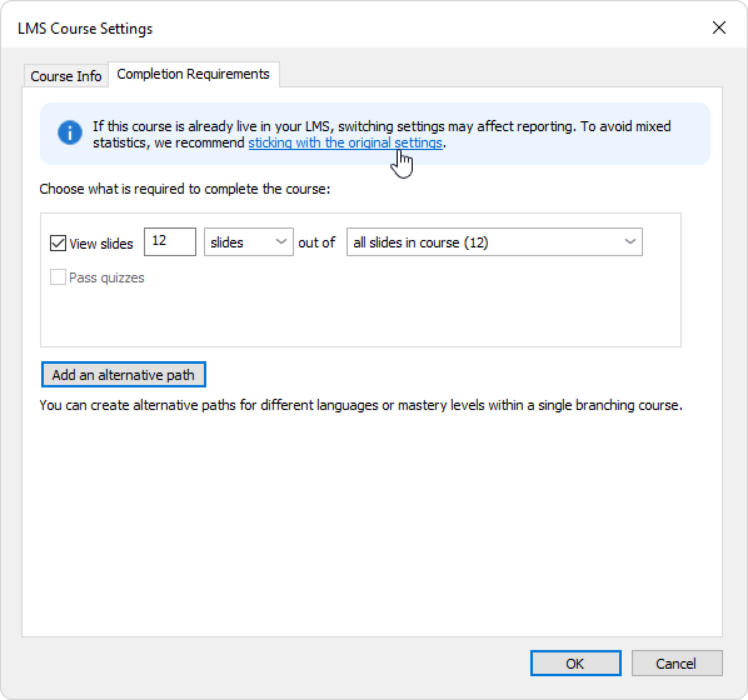The image size is (748, 700).
Task: Click the 'out of' label text
Action: tap(316, 242)
